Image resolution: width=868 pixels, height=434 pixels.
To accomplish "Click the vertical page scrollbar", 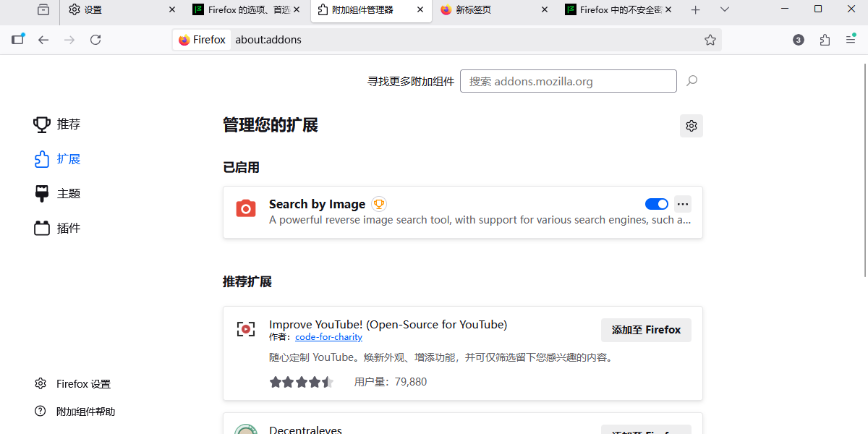I will click(864, 170).
